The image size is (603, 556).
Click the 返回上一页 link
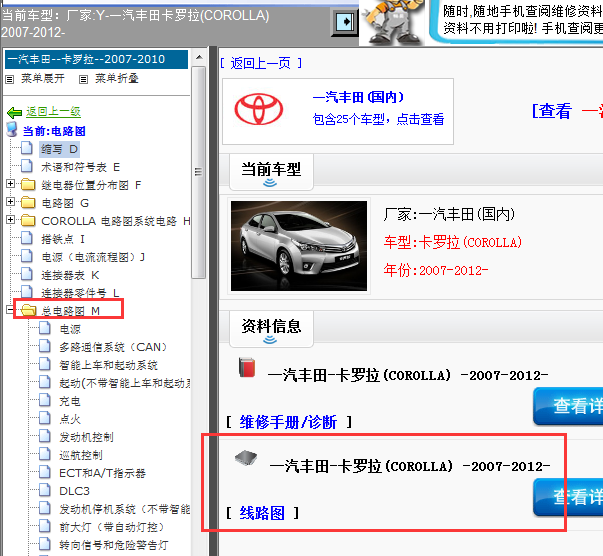coord(261,63)
